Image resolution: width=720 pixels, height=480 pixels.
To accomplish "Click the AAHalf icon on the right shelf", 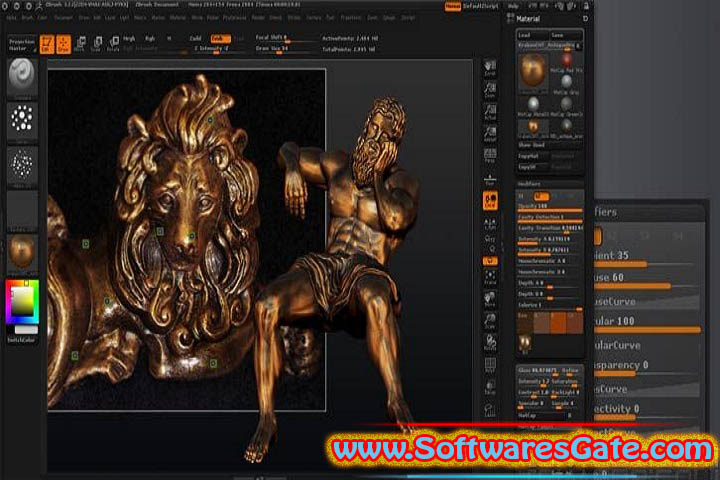I will (490, 134).
